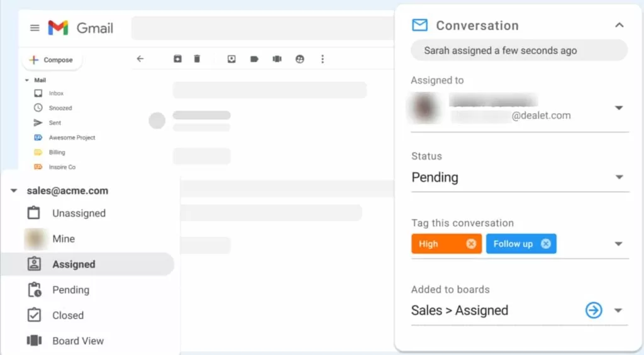644x355 pixels.
Task: Click the Gmail search field
Action: pos(263,28)
